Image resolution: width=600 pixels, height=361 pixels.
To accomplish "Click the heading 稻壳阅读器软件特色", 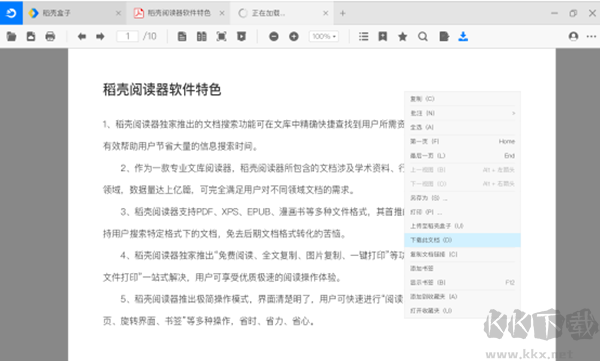I will pyautogui.click(x=162, y=90).
